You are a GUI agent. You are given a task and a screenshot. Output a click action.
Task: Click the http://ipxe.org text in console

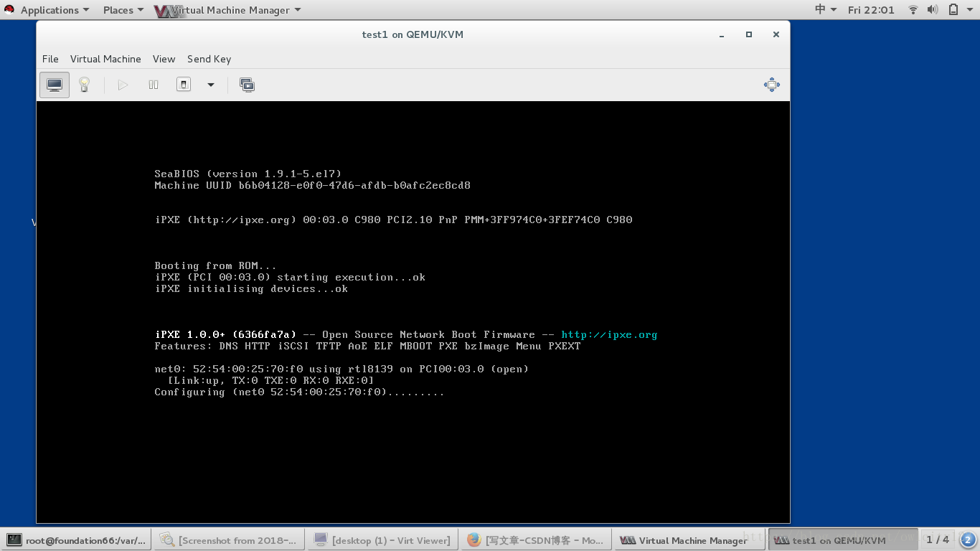click(609, 335)
